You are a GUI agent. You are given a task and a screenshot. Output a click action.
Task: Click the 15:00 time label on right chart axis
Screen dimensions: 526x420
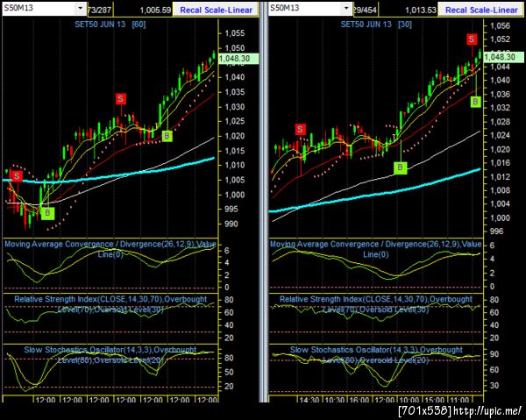[434, 400]
